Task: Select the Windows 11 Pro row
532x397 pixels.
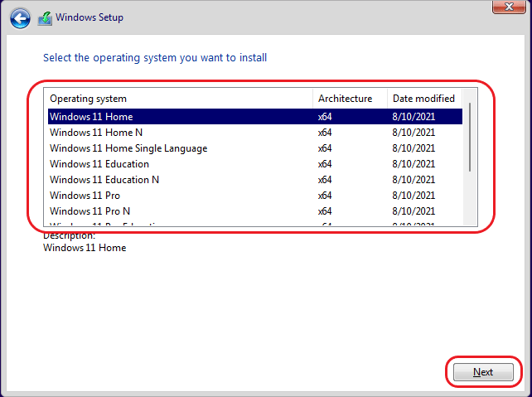Action: [255, 196]
